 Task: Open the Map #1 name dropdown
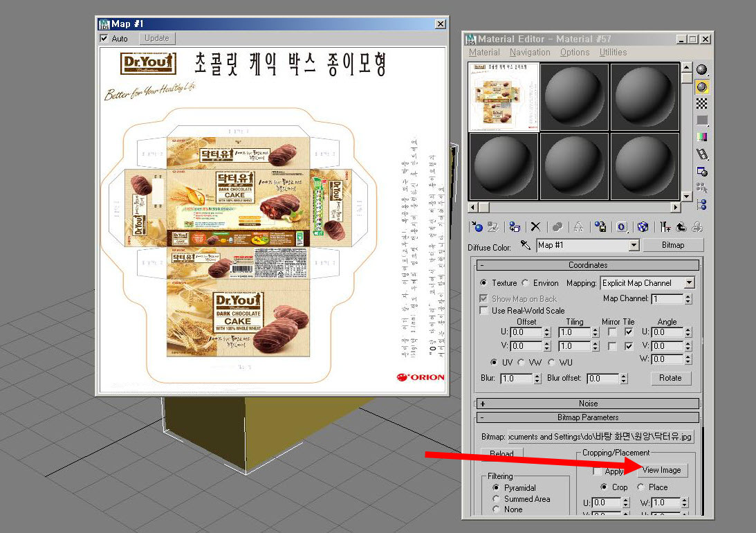click(634, 246)
